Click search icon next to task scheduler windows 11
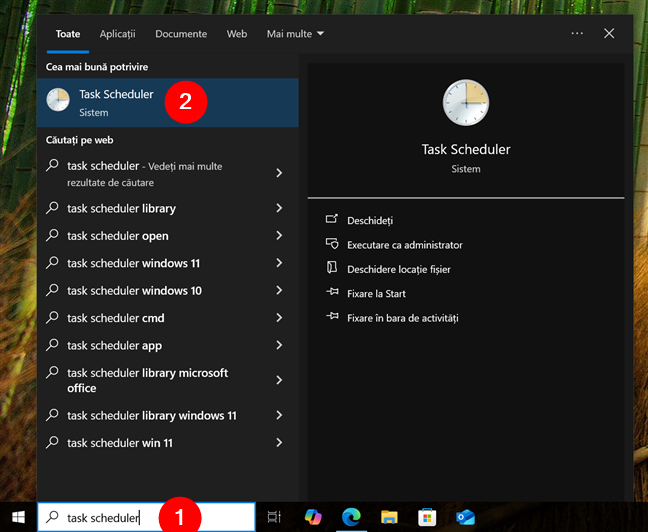Screen dimensions: 648x532 coord(52,262)
